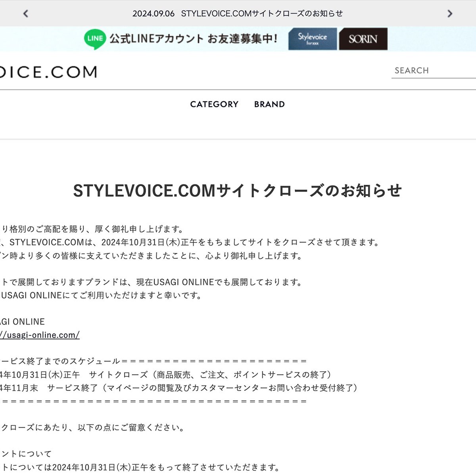Click the line mentioning 11月末 サービス終了
The height and width of the screenshot is (476, 476).
tap(178, 388)
